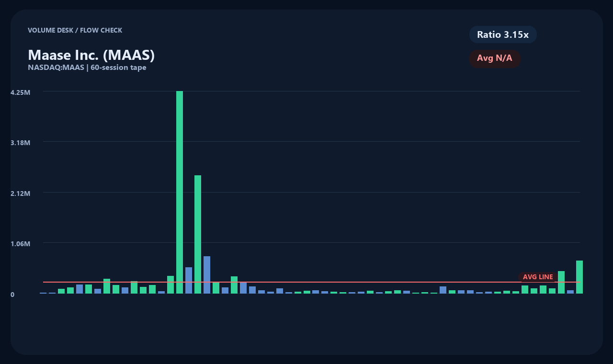Click the 2.12M axis label

(x=21, y=193)
